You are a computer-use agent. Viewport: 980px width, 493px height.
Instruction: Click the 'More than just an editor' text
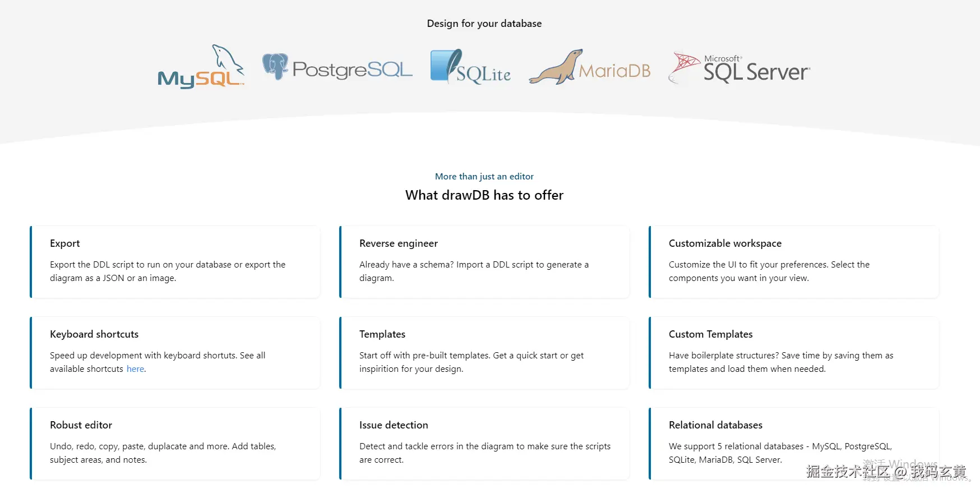click(484, 177)
